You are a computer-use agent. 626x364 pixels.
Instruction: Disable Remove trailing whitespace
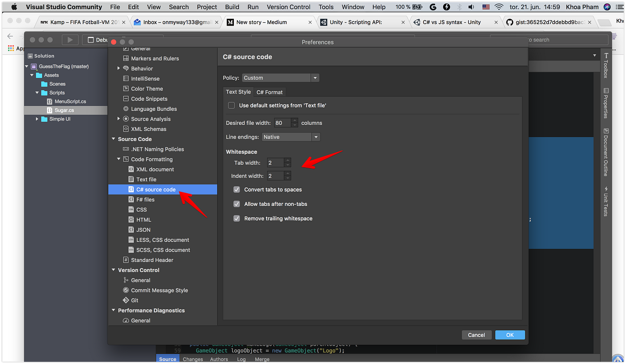(237, 218)
